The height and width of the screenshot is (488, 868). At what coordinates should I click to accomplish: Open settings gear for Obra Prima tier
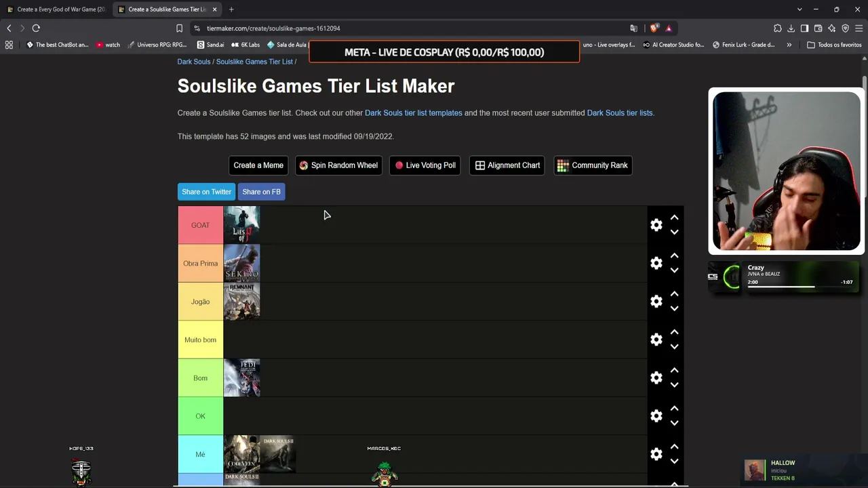(x=656, y=263)
